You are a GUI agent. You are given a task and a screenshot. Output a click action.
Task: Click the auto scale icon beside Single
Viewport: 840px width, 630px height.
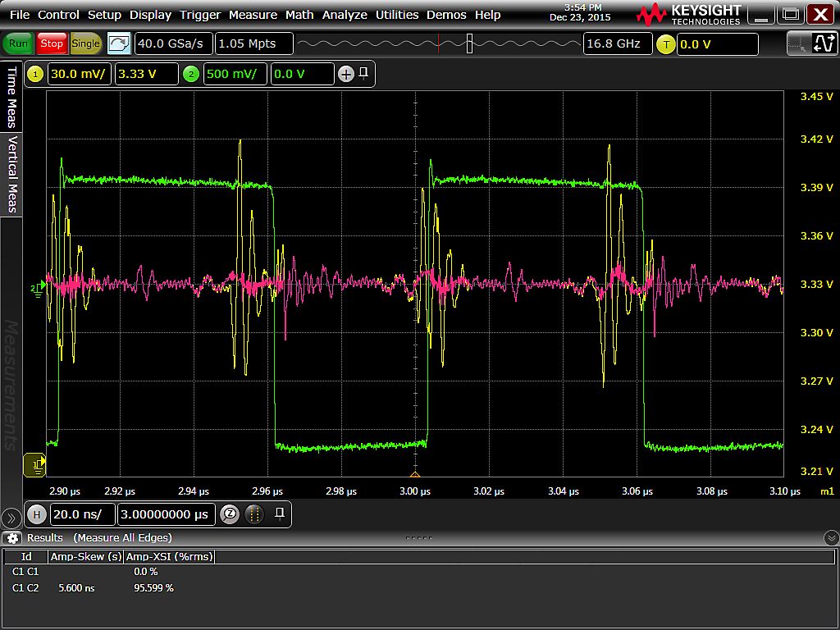click(119, 43)
